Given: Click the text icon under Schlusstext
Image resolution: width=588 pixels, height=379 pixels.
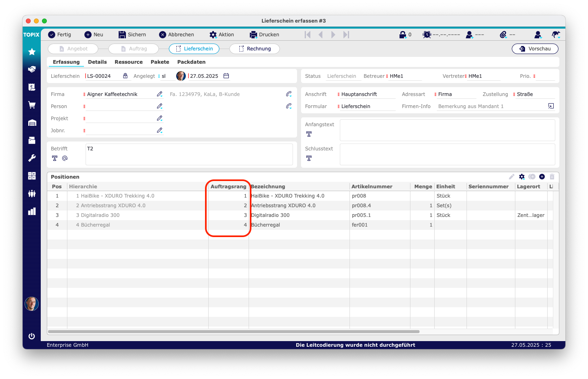Looking at the screenshot, I should (309, 158).
